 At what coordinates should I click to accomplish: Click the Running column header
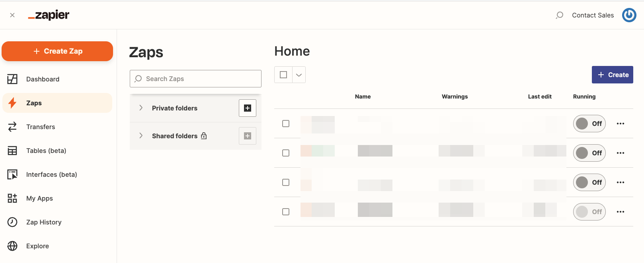click(584, 97)
